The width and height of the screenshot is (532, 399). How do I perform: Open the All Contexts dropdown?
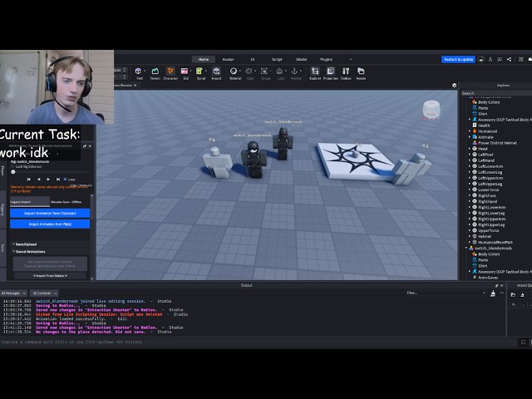44,293
